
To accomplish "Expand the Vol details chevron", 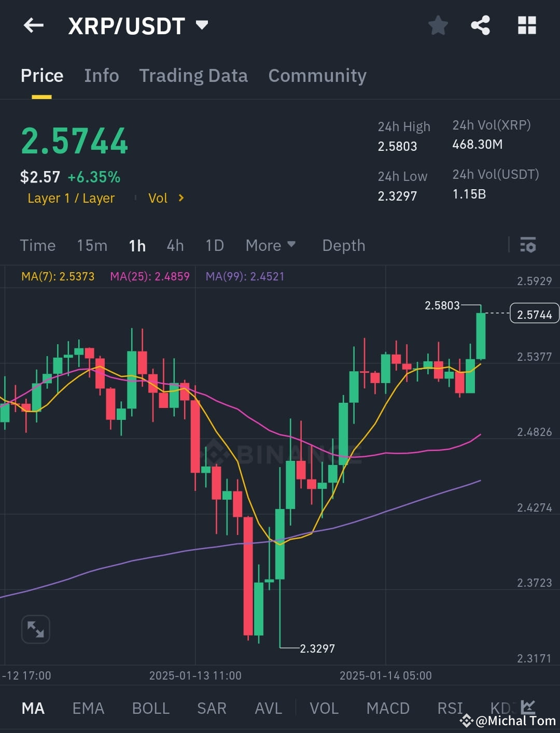I will 180,198.
